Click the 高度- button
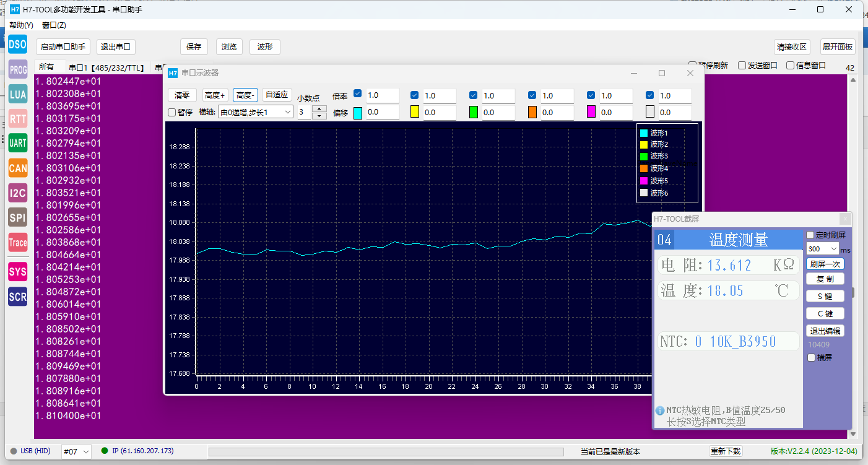This screenshot has height=465, width=868. point(245,95)
